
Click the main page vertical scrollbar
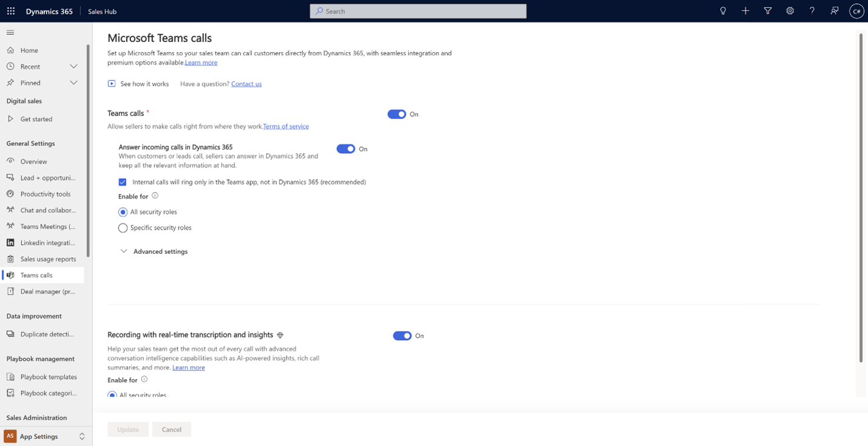click(x=861, y=197)
